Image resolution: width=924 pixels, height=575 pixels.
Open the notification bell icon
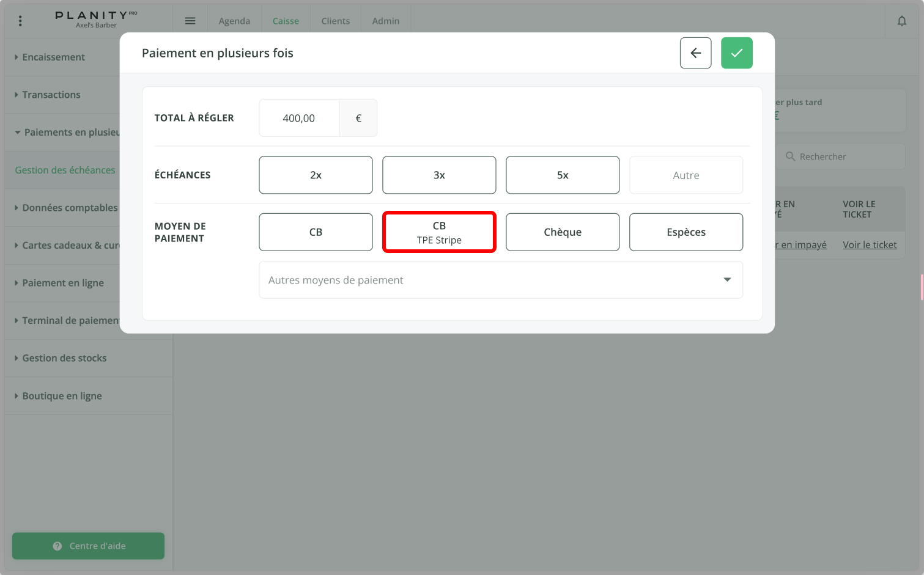pyautogui.click(x=901, y=21)
